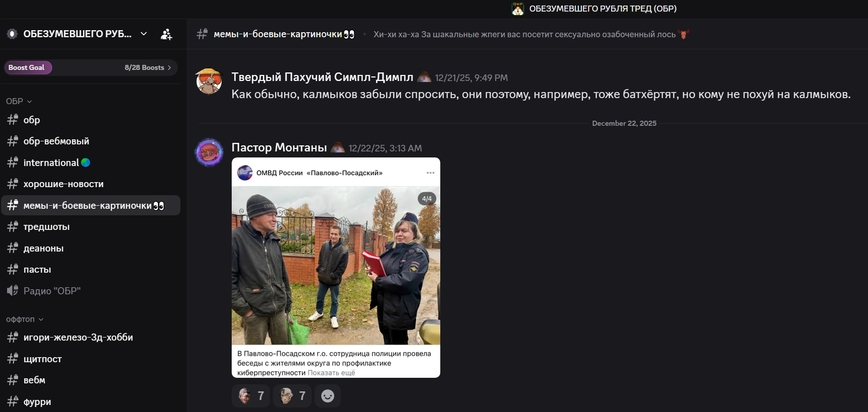
Task: Open the Boost Goal button
Action: pyautogui.click(x=28, y=67)
